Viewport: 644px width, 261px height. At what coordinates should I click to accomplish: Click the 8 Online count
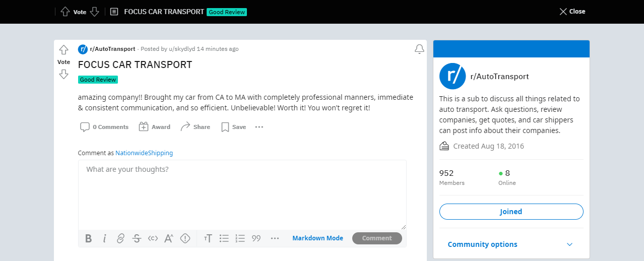[507, 177]
